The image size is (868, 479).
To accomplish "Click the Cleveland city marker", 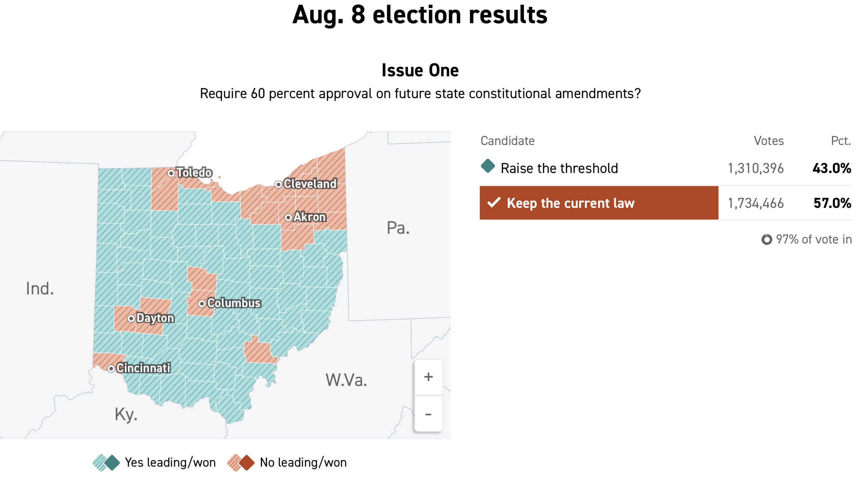I will coord(278,184).
